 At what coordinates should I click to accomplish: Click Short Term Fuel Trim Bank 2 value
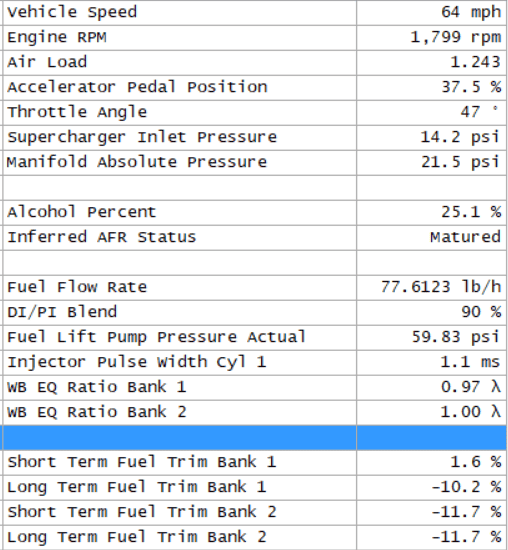tap(466, 512)
